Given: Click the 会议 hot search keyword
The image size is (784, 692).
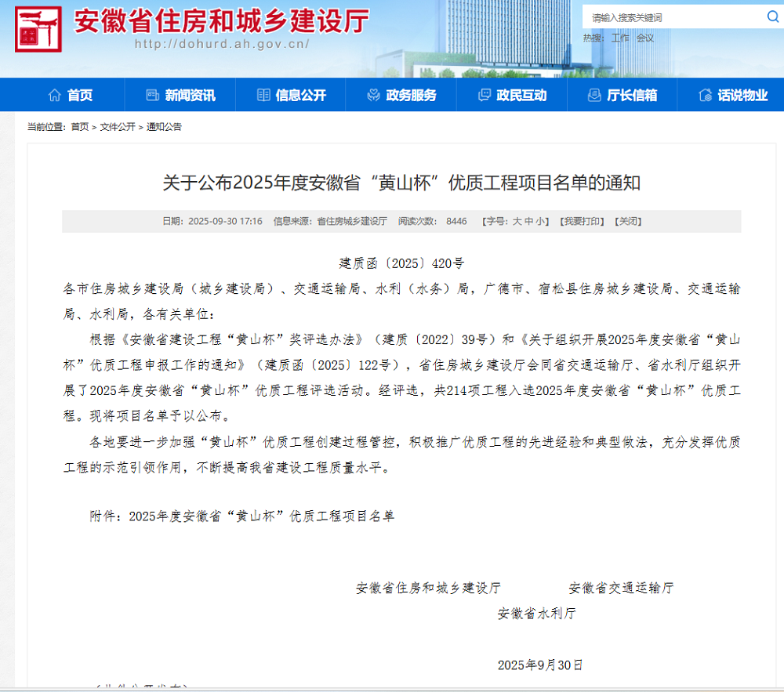Looking at the screenshot, I should coord(644,37).
